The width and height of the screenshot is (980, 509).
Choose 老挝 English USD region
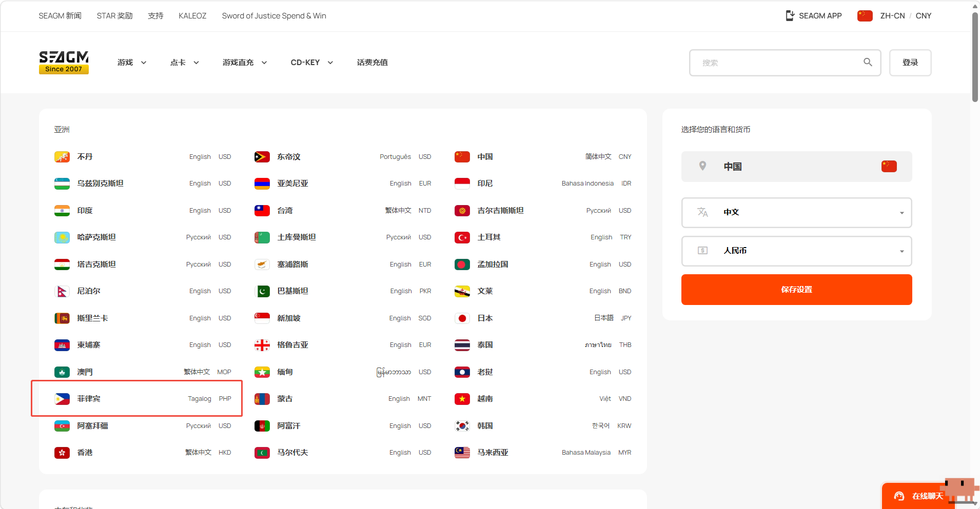pyautogui.click(x=543, y=372)
